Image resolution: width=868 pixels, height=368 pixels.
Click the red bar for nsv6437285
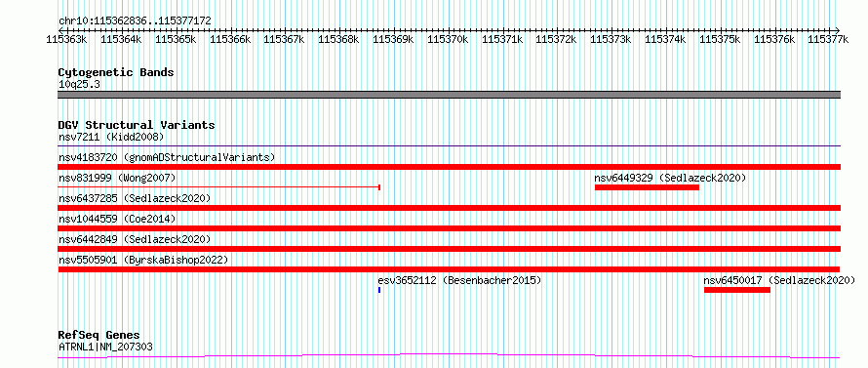click(450, 208)
